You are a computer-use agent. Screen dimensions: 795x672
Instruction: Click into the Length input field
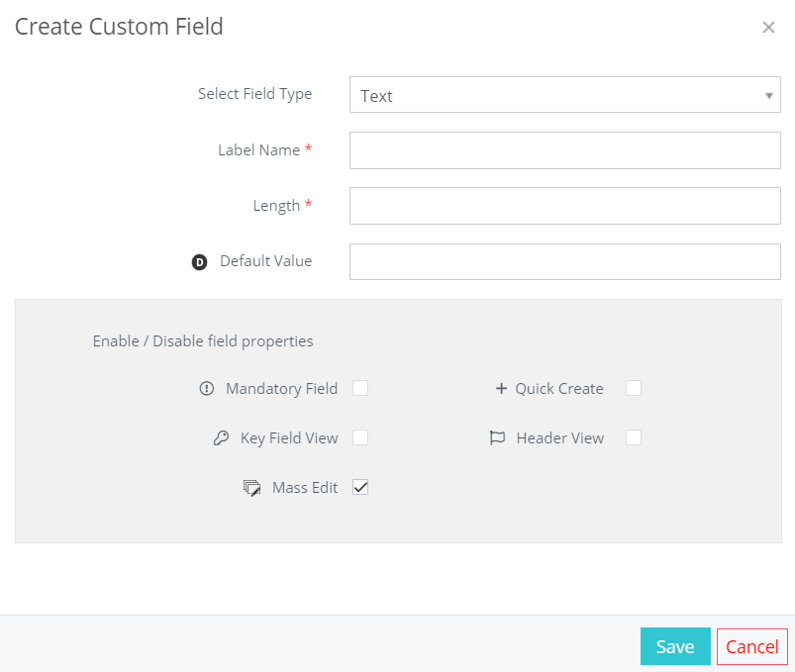pyautogui.click(x=564, y=206)
